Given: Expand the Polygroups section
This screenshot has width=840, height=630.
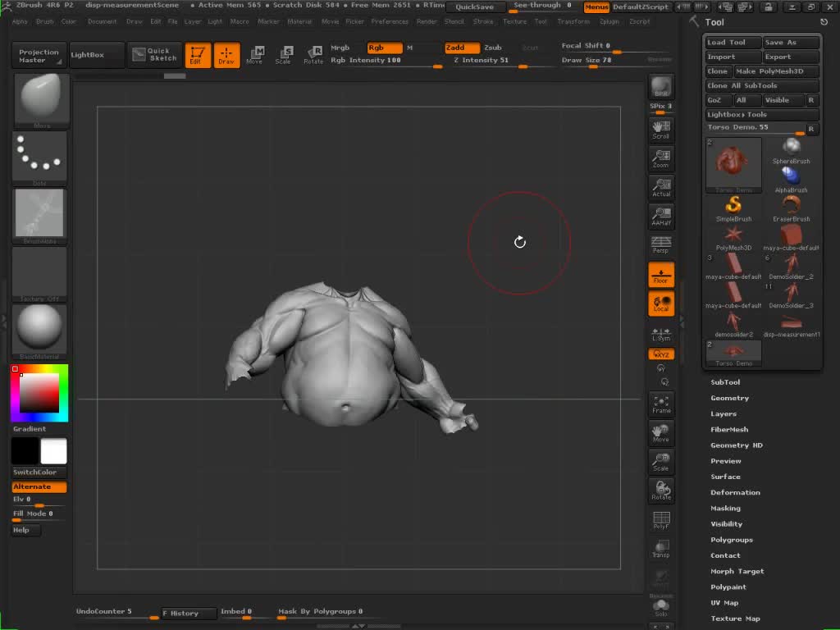Looking at the screenshot, I should coord(731,540).
